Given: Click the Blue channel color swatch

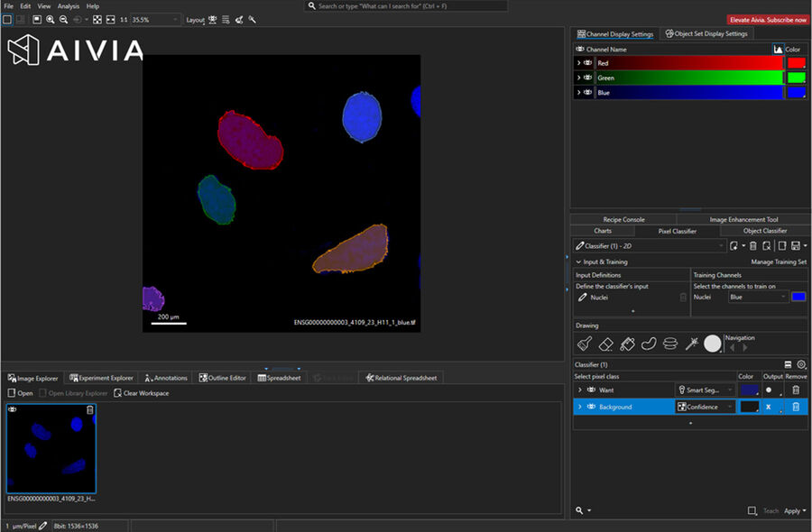Looking at the screenshot, I should [796, 93].
